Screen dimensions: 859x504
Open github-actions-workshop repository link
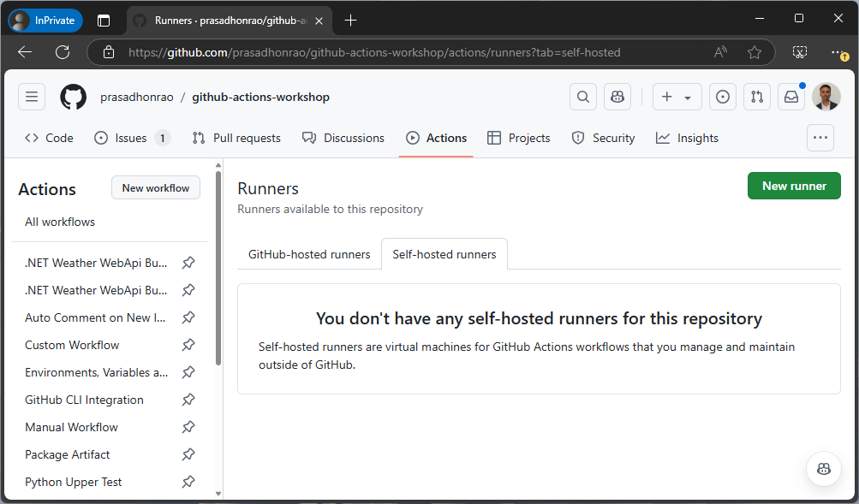tap(260, 97)
